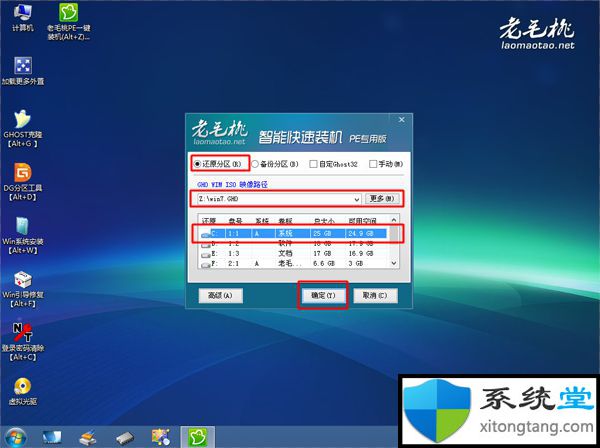Screen dimensions: 600x448
Task: Enable 手动 (M) checkbox
Action: [373, 164]
